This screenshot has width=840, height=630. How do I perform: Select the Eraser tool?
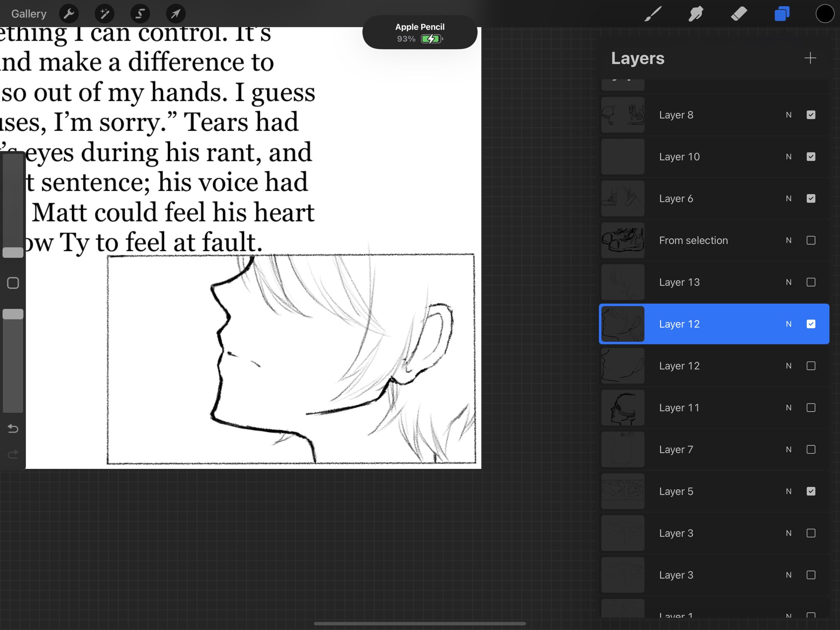(x=739, y=14)
